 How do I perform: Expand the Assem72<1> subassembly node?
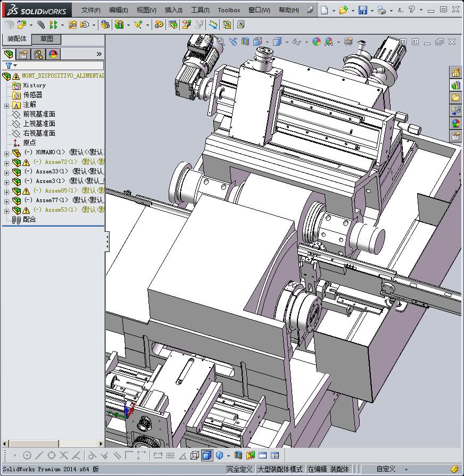tap(6, 162)
